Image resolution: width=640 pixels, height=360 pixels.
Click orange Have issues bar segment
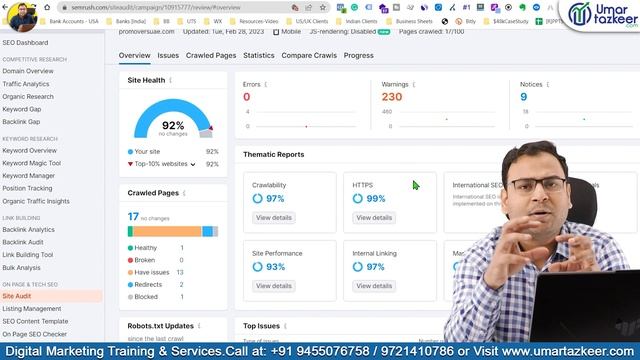pos(167,231)
